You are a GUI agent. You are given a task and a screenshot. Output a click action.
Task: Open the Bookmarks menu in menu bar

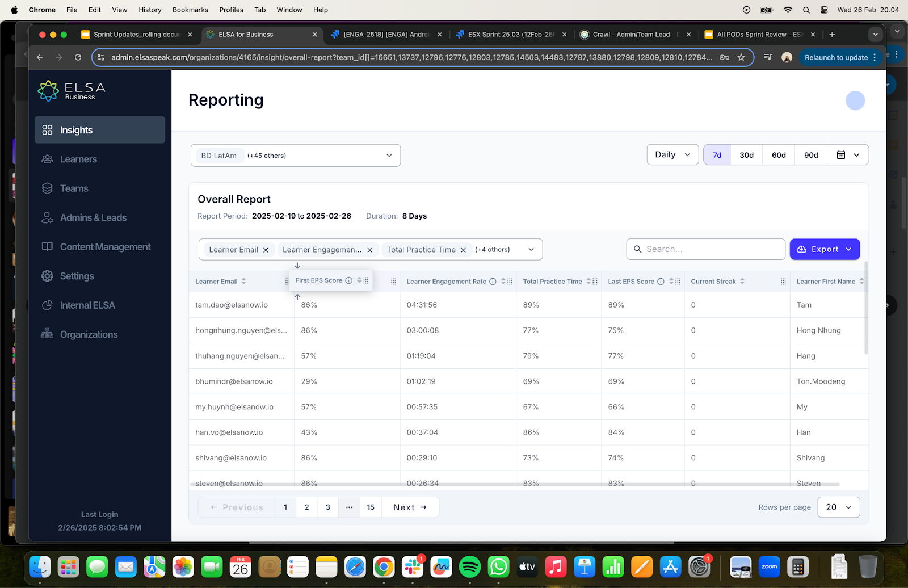tap(190, 10)
